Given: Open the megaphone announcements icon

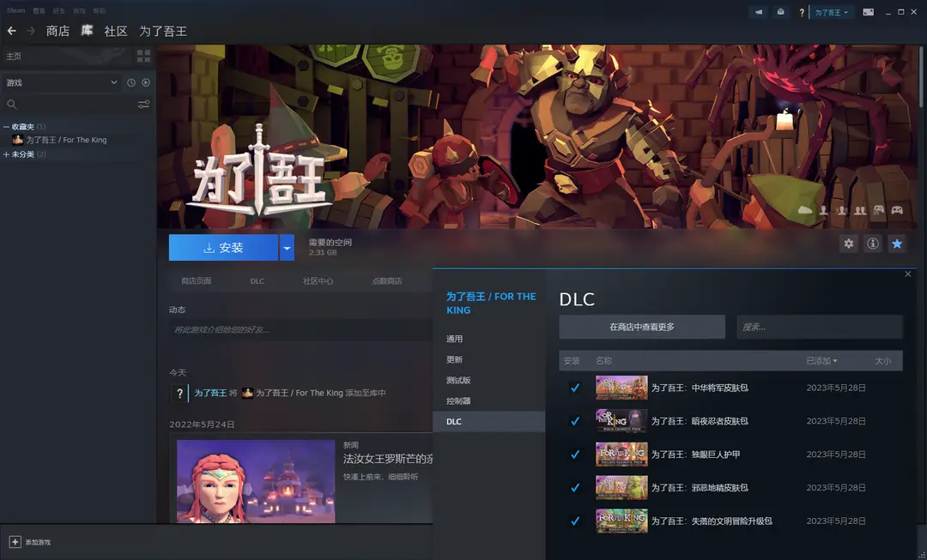Looking at the screenshot, I should (759, 12).
